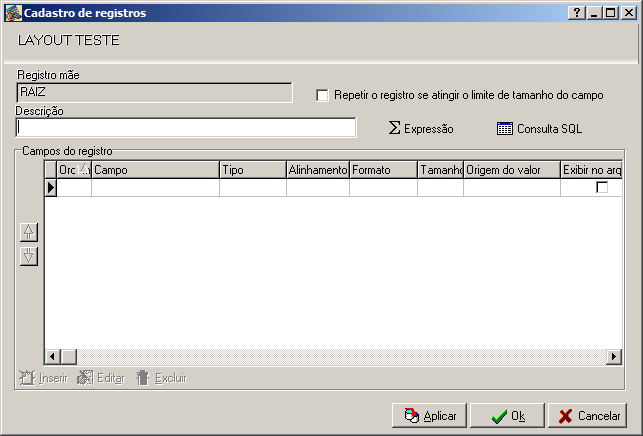Click the move field up arrow
Image resolution: width=643 pixels, height=436 pixels.
tap(29, 232)
